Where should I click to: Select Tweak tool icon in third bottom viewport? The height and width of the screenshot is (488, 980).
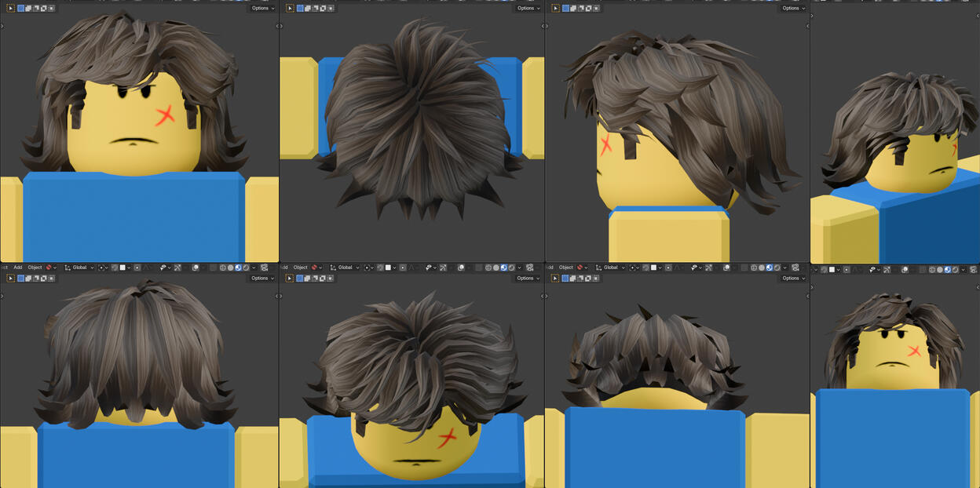[555, 278]
